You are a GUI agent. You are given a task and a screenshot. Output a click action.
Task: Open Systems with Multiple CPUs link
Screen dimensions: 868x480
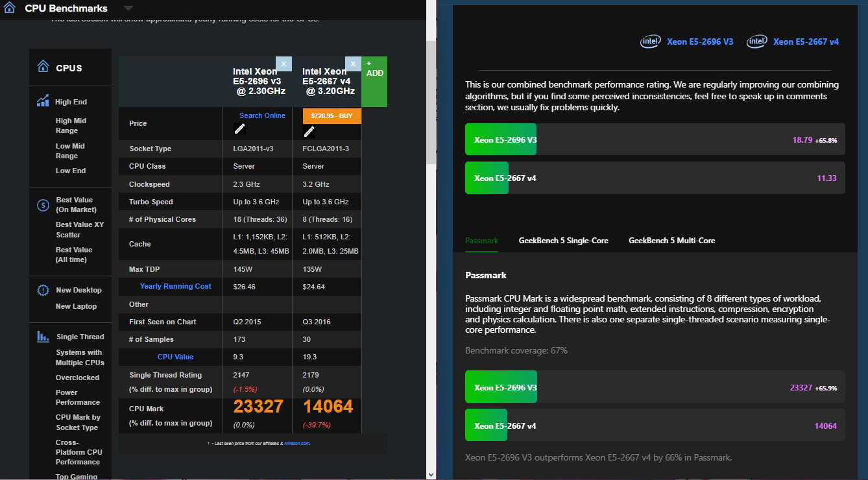(x=80, y=357)
